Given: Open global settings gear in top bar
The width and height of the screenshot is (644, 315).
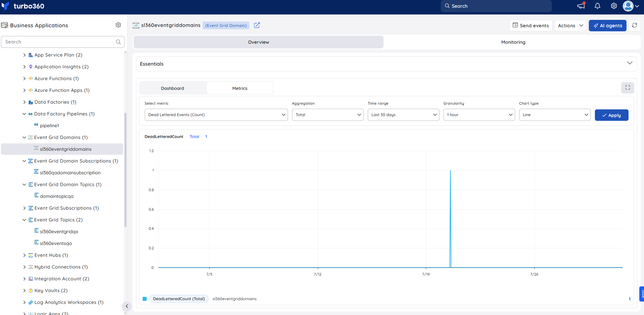Looking at the screenshot, I should point(614,6).
